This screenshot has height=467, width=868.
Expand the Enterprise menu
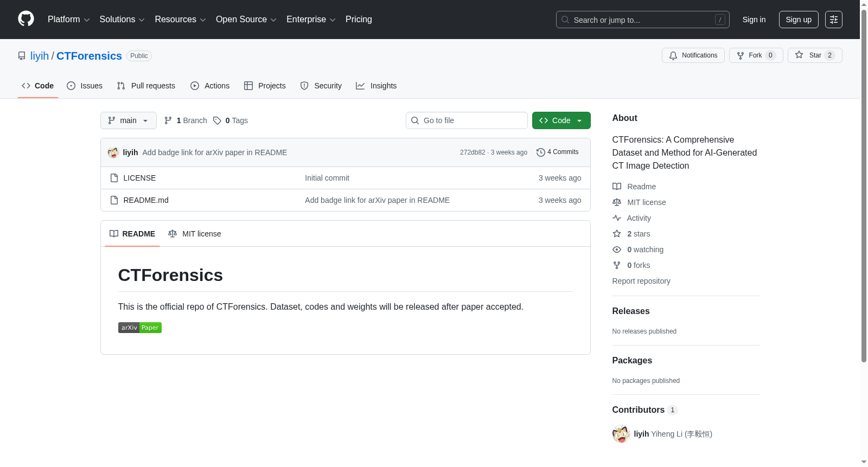[x=311, y=20]
